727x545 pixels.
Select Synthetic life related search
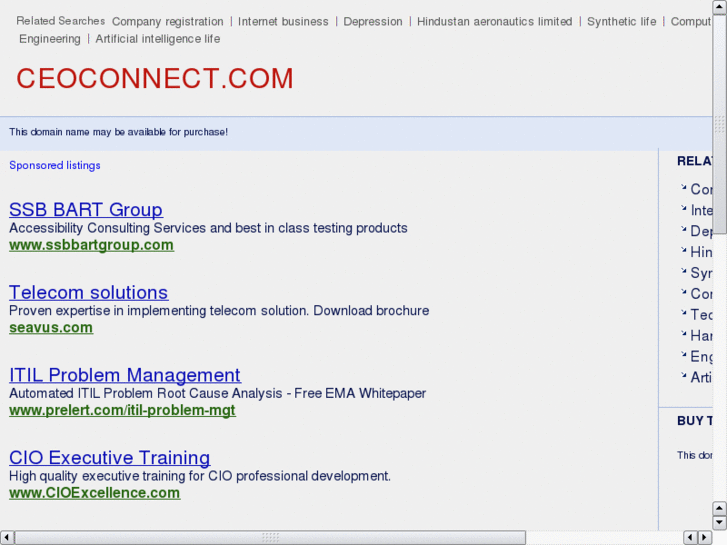pos(621,21)
